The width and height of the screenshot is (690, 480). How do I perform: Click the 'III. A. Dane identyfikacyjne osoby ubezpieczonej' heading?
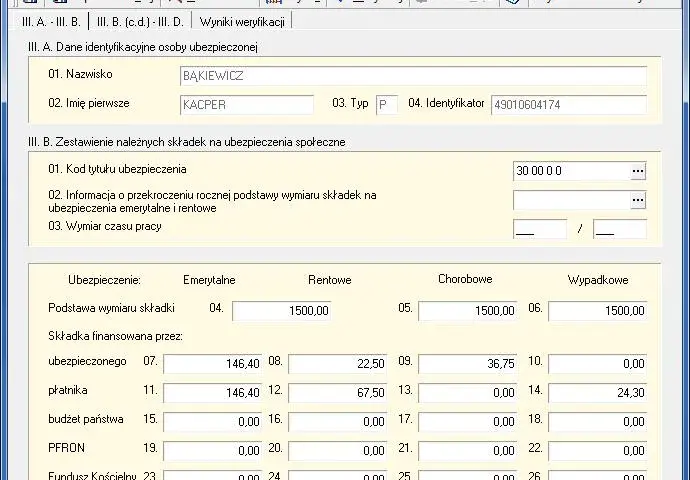tap(143, 47)
